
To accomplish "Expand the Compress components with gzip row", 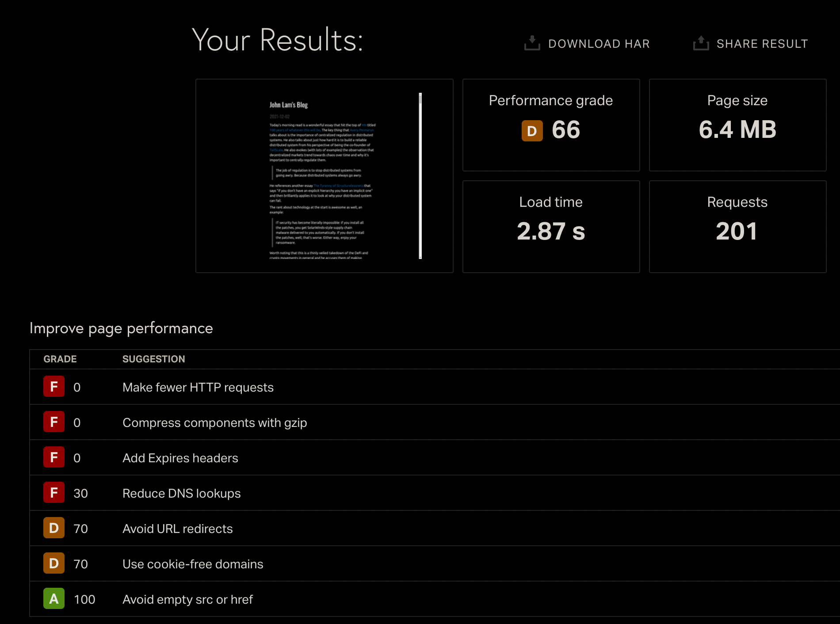I will (x=214, y=422).
